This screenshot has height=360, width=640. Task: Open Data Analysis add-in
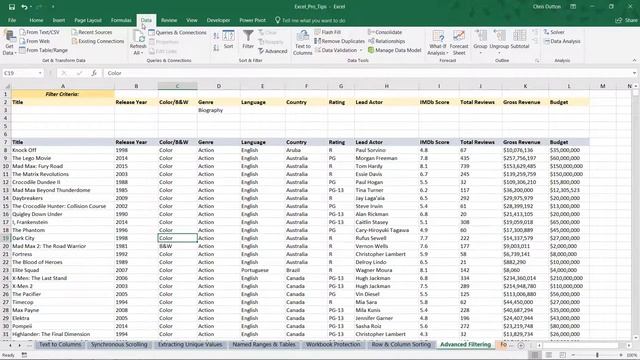tap(562, 41)
